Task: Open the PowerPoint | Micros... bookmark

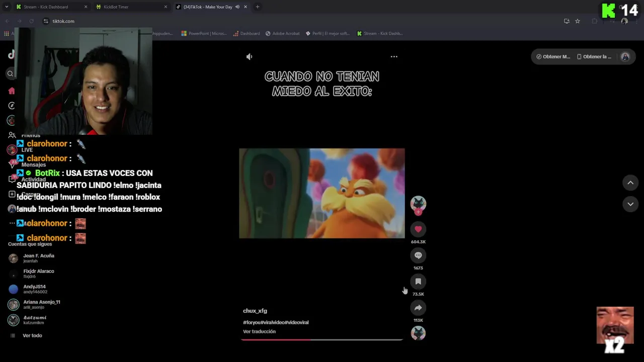Action: point(204,34)
